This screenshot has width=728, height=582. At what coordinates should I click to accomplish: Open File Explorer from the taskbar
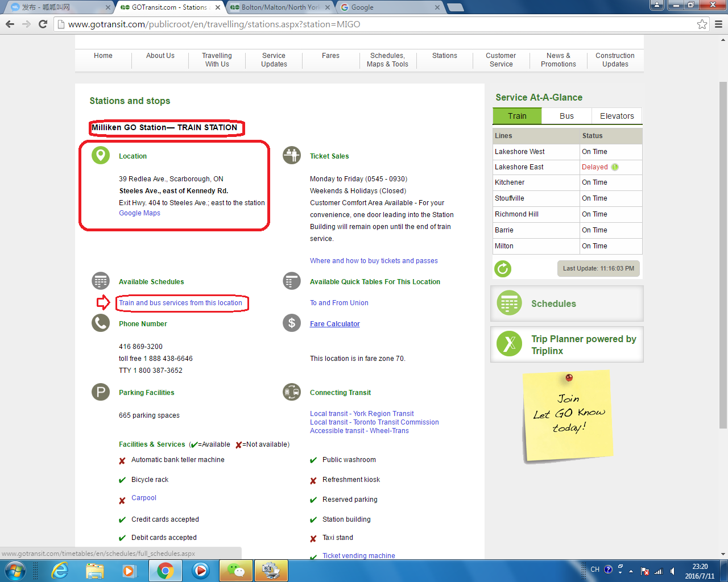click(95, 570)
